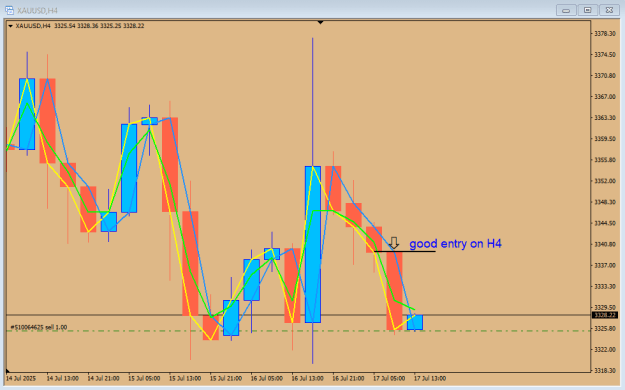Click price axis label 3337.00

[x=605, y=265]
